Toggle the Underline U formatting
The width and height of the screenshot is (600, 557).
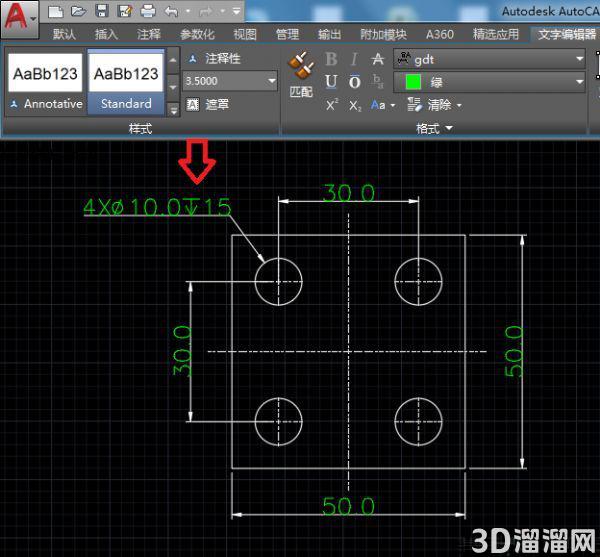tap(331, 81)
